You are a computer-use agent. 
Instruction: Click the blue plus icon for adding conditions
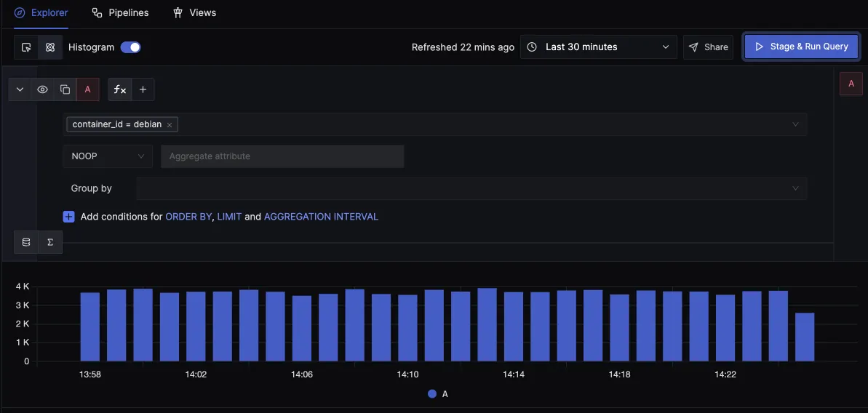(69, 217)
